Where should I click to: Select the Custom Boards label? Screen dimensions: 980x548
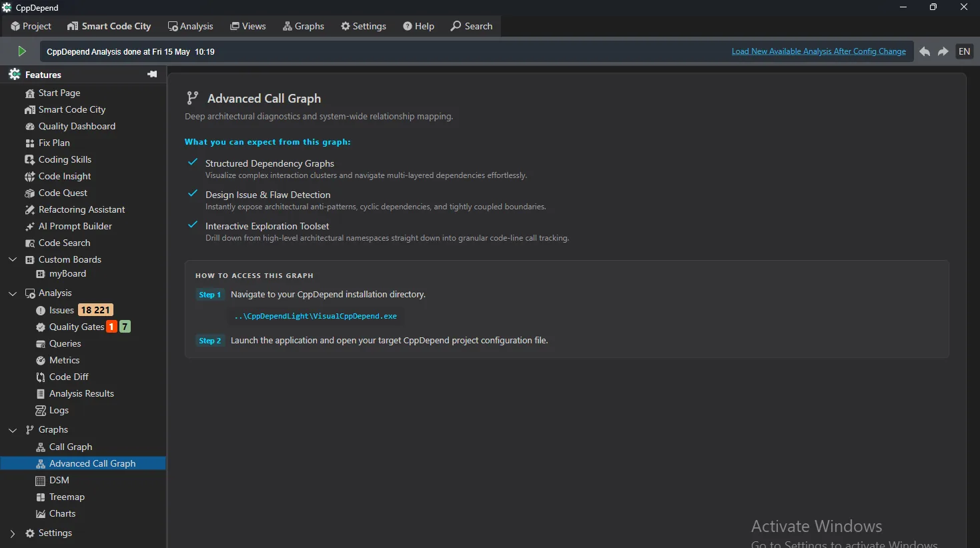pyautogui.click(x=70, y=260)
